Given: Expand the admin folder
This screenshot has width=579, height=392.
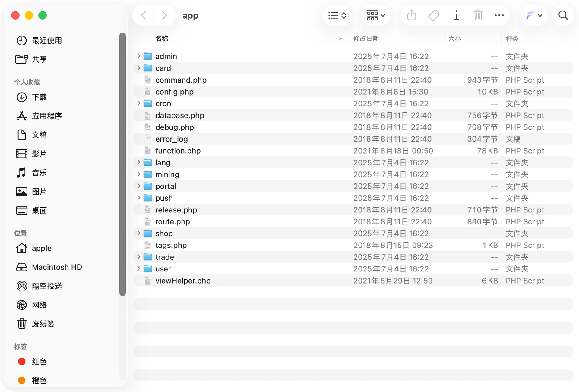Looking at the screenshot, I should 138,56.
